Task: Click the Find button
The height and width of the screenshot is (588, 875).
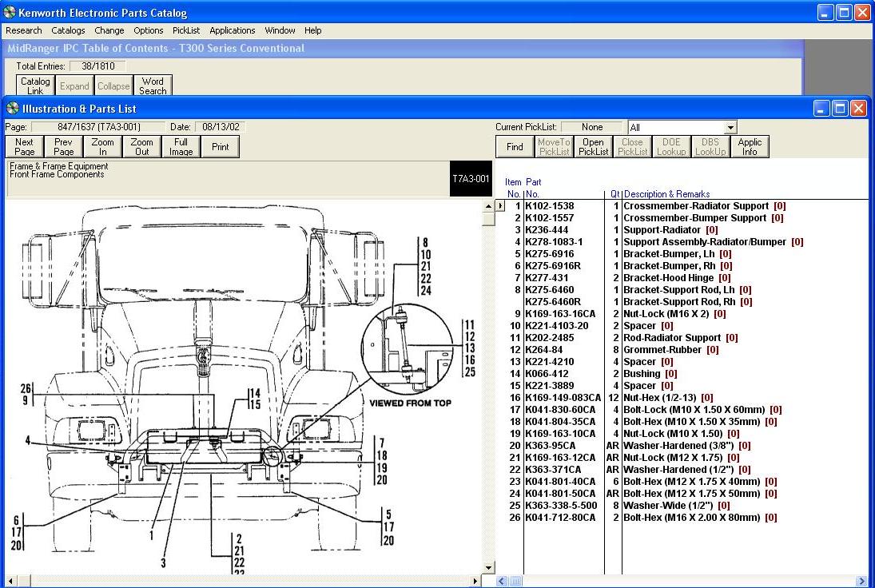Action: coord(514,146)
